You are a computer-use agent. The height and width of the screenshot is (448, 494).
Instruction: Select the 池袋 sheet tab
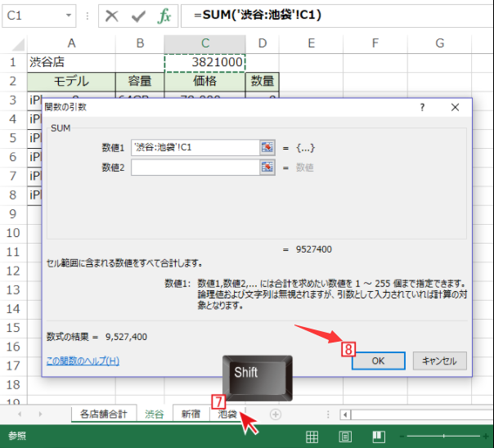pos(227,414)
